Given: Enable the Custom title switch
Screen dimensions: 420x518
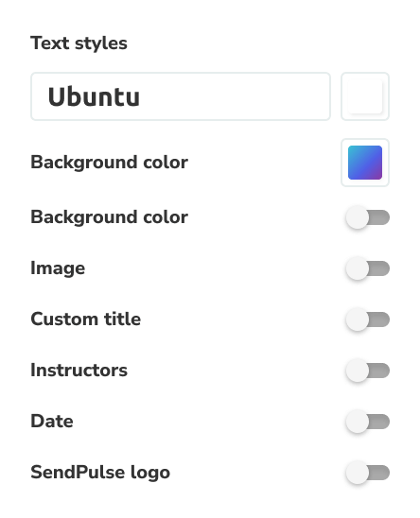Looking at the screenshot, I should tap(367, 319).
